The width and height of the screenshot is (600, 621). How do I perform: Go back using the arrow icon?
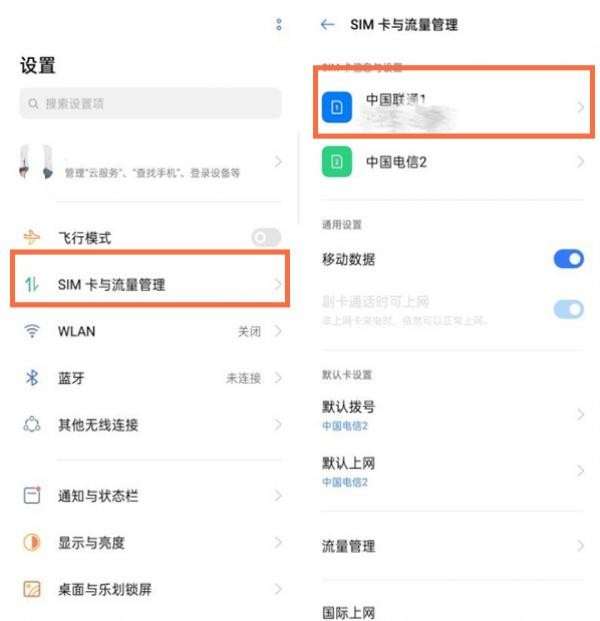pyautogui.click(x=328, y=25)
